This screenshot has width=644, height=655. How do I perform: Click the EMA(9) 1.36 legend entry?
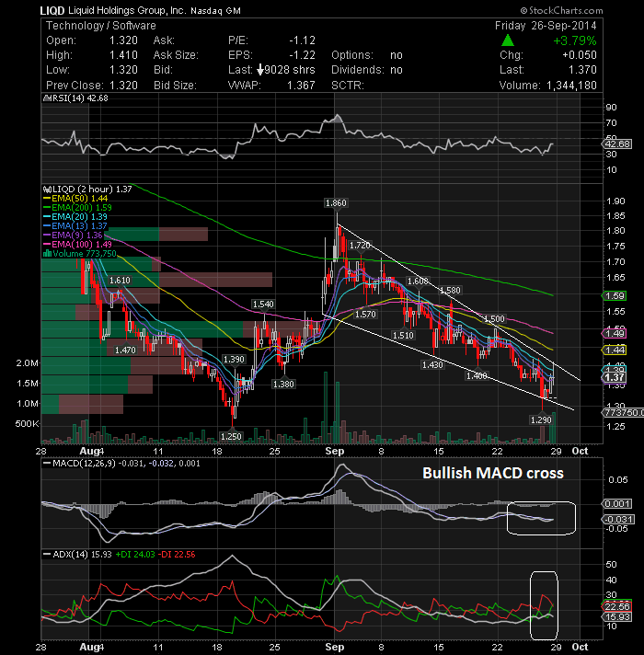tap(77, 236)
